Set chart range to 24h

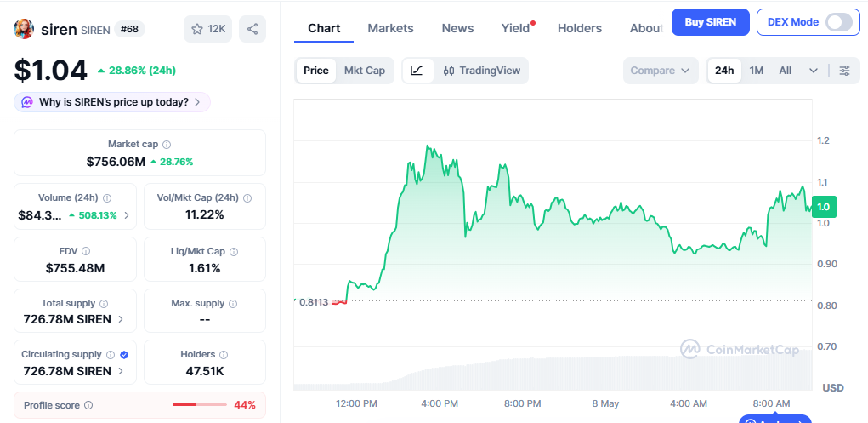tap(724, 71)
